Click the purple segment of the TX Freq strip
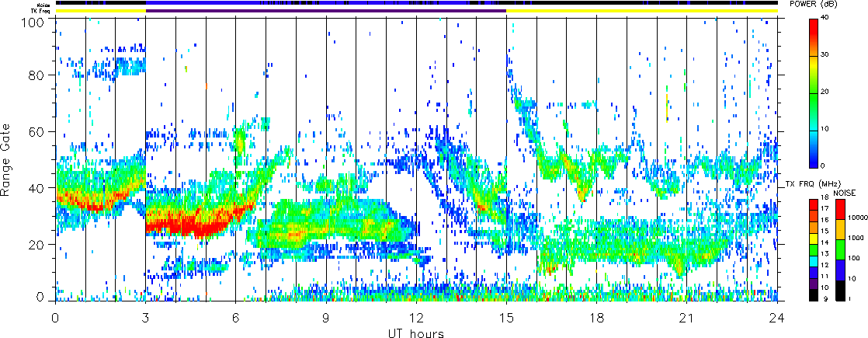This screenshot has height=338, width=868. tap(326, 11)
